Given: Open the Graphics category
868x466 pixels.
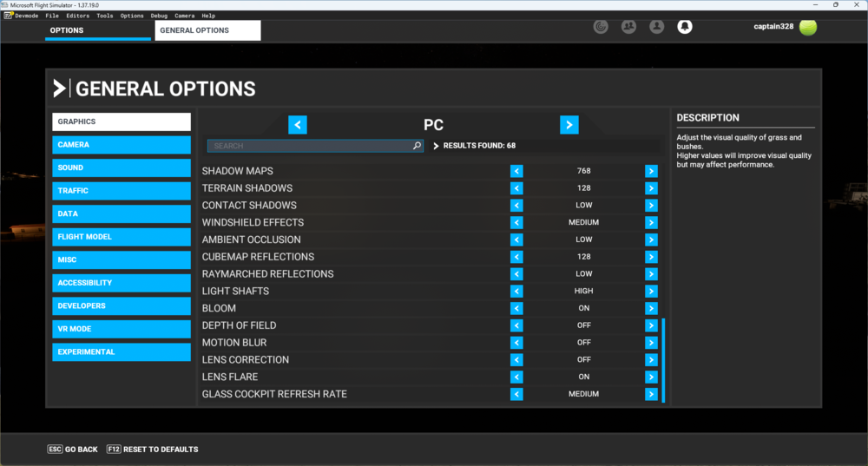Looking at the screenshot, I should tap(122, 121).
